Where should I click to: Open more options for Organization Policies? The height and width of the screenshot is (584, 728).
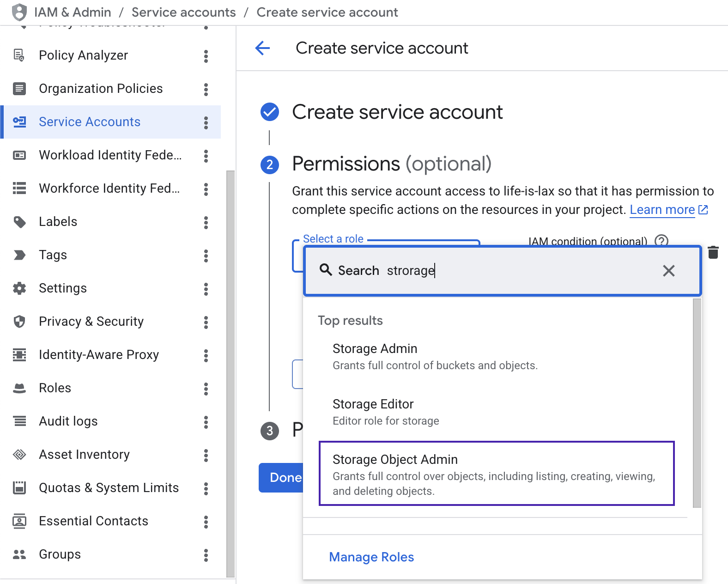click(206, 90)
